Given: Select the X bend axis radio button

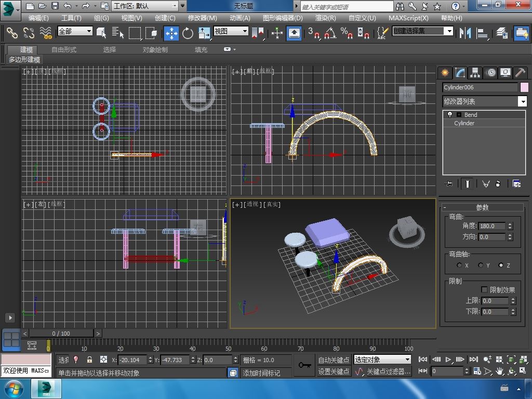Looking at the screenshot, I should pyautogui.click(x=459, y=265).
